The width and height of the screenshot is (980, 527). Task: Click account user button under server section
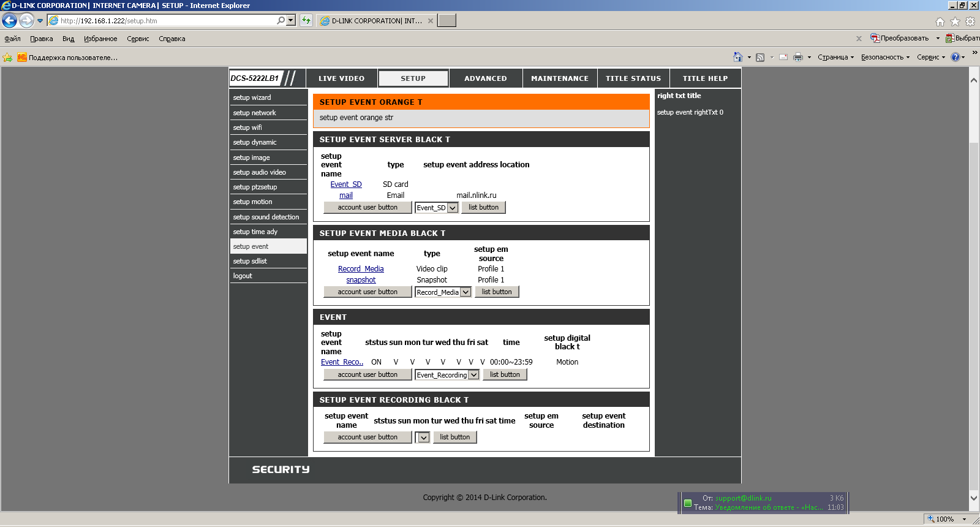(x=367, y=208)
